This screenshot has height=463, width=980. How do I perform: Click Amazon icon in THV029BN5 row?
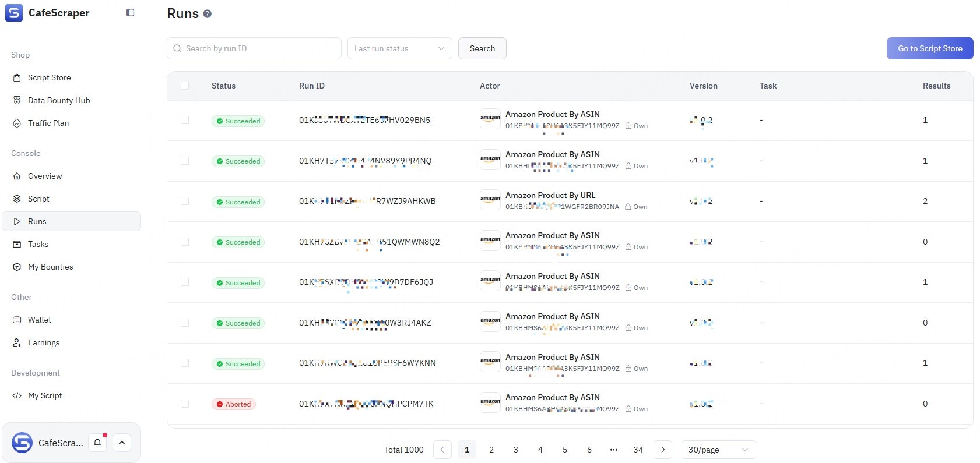pos(490,119)
